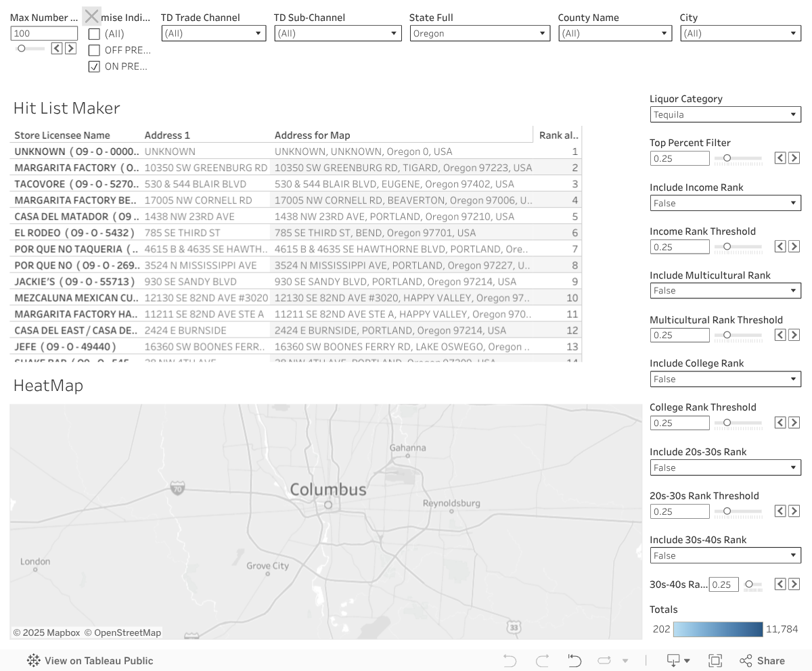The height and width of the screenshot is (671, 812).
Task: Undo the last dashboard action
Action: coord(509,660)
